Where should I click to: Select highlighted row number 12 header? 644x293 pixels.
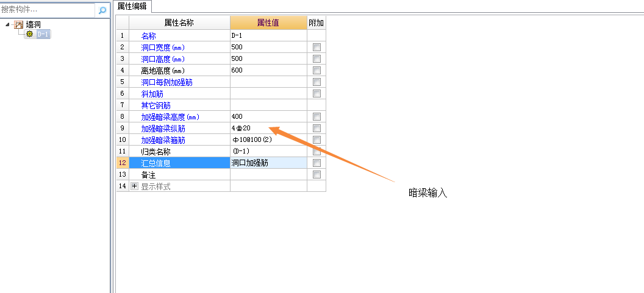(x=123, y=163)
